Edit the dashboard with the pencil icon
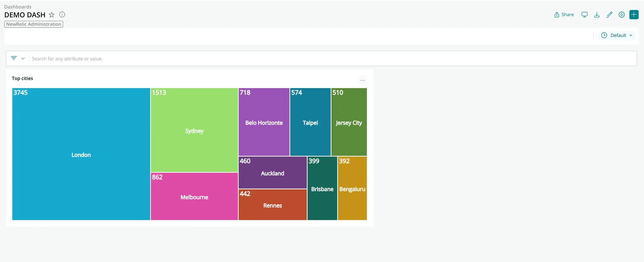The image size is (644, 262). (609, 15)
